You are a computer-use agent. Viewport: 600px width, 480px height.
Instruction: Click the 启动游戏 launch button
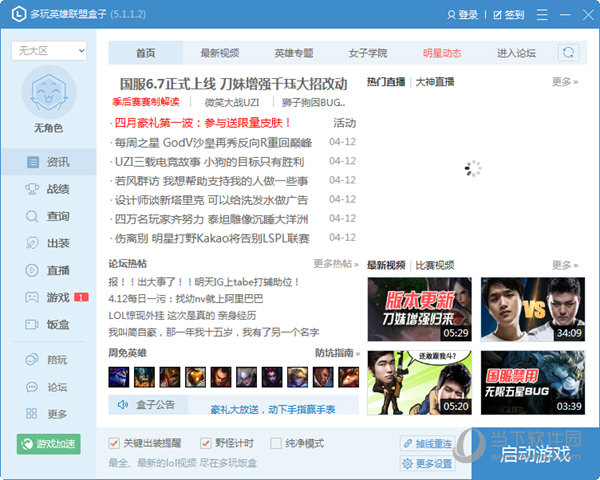pyautogui.click(x=535, y=454)
